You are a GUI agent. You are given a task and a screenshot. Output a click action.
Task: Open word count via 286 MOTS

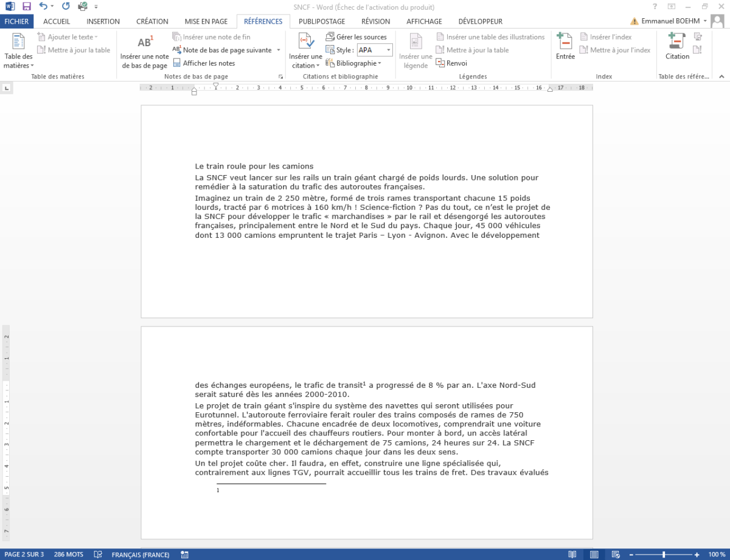click(x=69, y=555)
